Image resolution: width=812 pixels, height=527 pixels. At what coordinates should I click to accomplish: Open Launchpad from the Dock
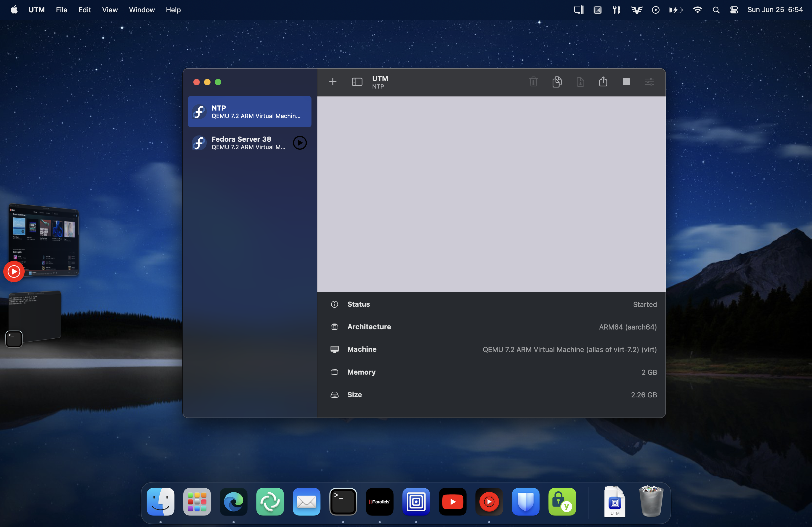coord(197,502)
